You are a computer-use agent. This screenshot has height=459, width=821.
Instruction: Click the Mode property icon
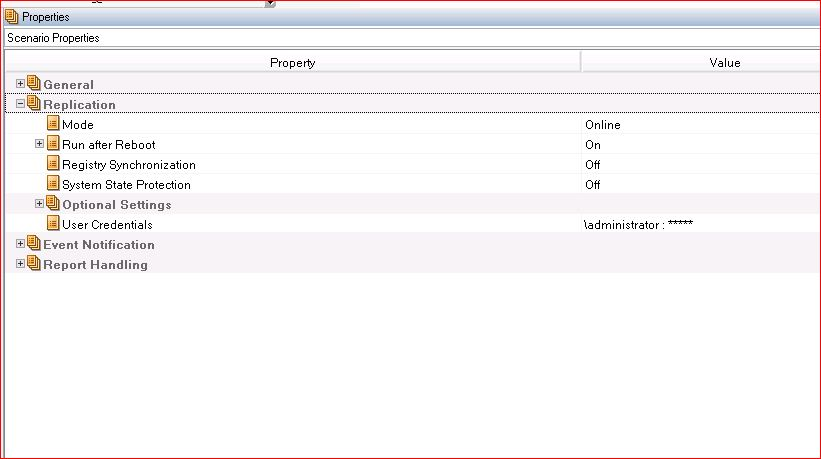click(x=53, y=123)
